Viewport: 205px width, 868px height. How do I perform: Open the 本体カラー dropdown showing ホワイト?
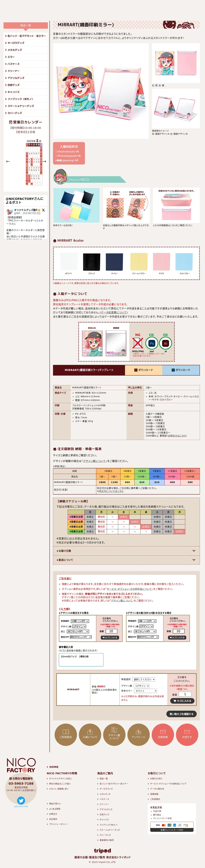146,691
